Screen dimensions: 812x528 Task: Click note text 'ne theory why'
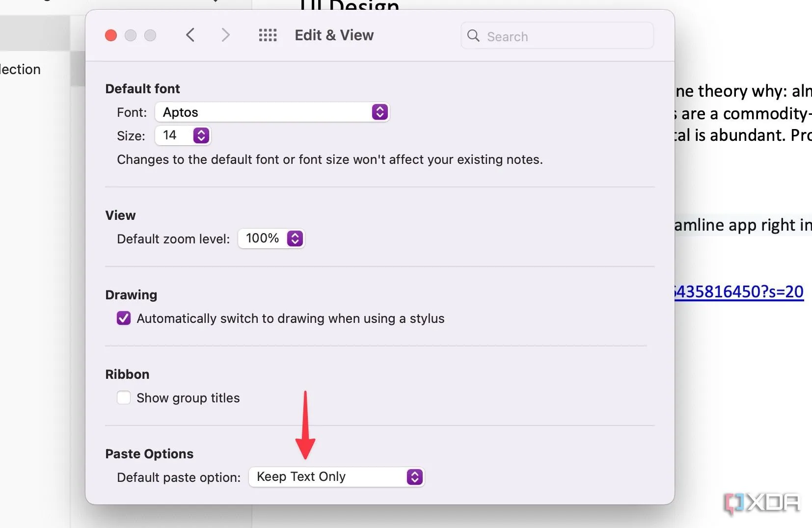(731, 91)
